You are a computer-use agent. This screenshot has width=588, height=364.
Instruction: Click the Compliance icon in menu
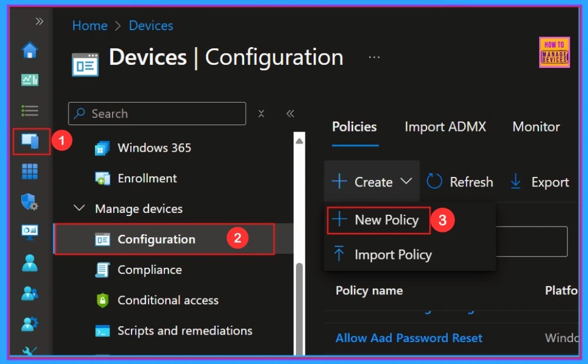click(x=103, y=270)
